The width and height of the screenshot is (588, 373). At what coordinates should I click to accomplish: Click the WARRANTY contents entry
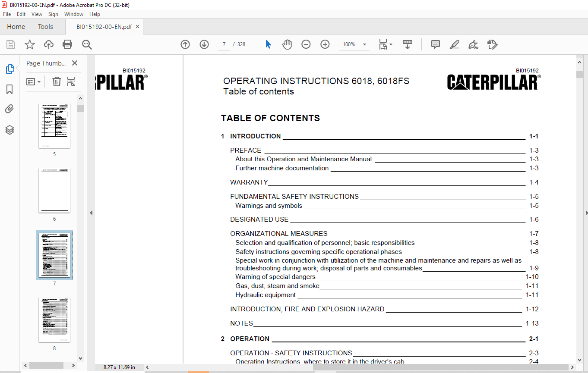tap(384, 182)
